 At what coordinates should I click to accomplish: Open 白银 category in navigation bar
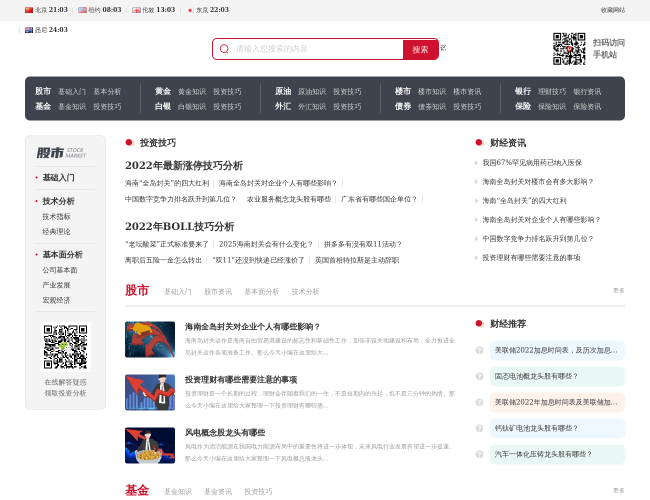(163, 106)
